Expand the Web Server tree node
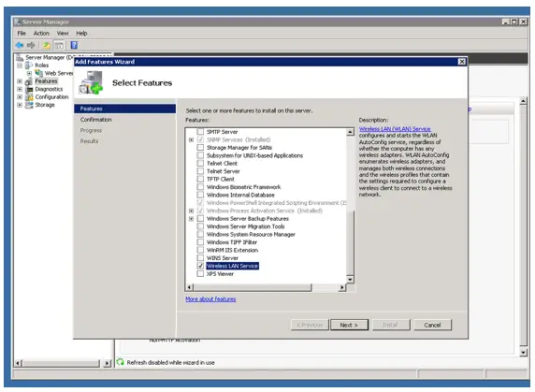The image size is (535, 392). [x=29, y=73]
